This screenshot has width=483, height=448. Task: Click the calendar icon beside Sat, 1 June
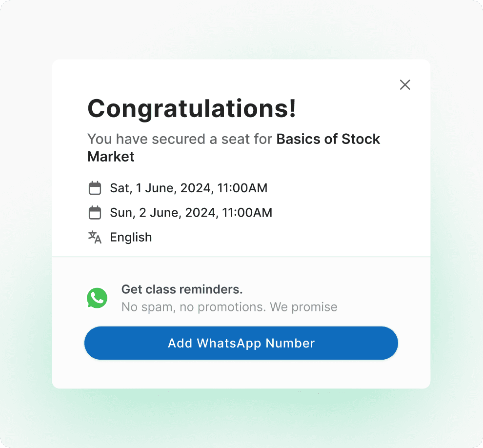point(95,188)
